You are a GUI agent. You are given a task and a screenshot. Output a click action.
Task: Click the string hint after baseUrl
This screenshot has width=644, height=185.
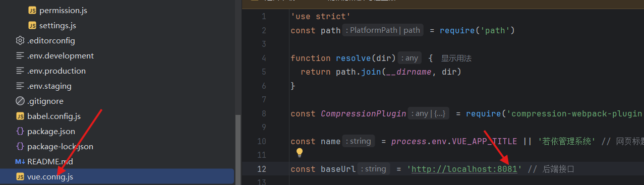point(374,169)
